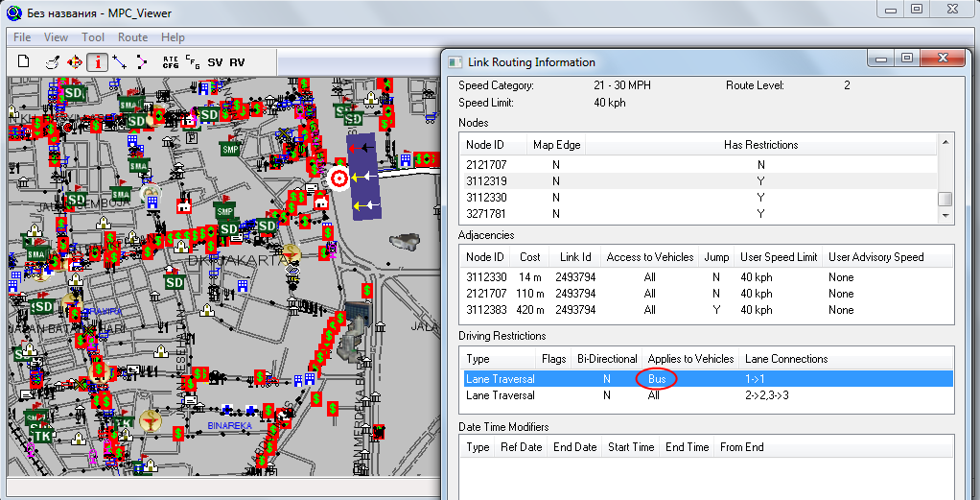The width and height of the screenshot is (980, 500).
Task: Click the CFG toolbar icon
Action: click(x=193, y=61)
